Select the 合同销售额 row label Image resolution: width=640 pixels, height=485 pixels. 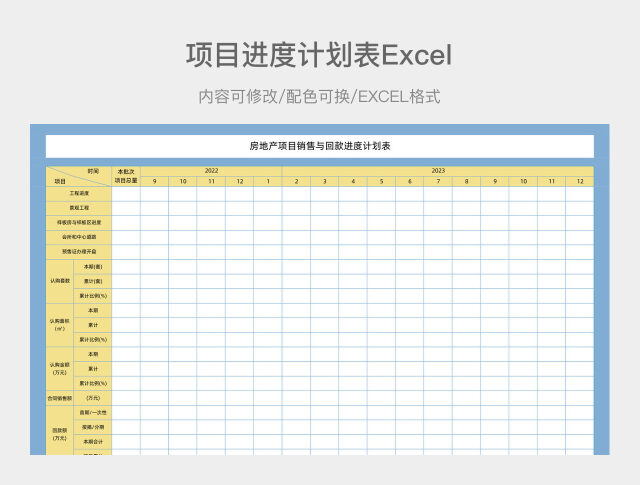[x=60, y=398]
